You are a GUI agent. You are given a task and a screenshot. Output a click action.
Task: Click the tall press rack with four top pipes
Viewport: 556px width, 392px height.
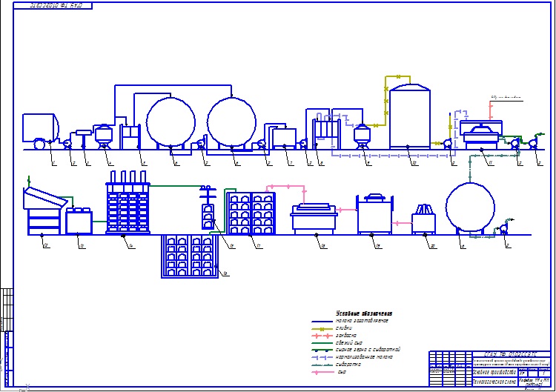click(x=128, y=202)
